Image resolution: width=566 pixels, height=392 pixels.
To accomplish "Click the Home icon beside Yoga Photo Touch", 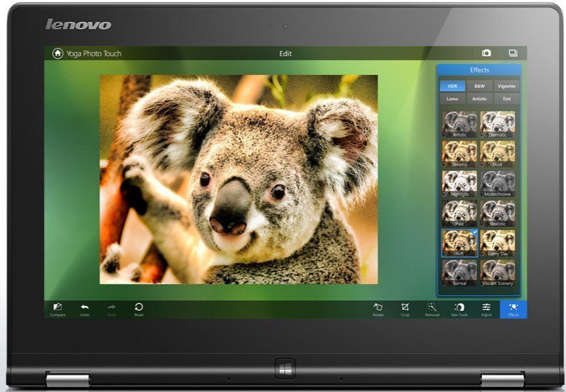I will pyautogui.click(x=58, y=54).
